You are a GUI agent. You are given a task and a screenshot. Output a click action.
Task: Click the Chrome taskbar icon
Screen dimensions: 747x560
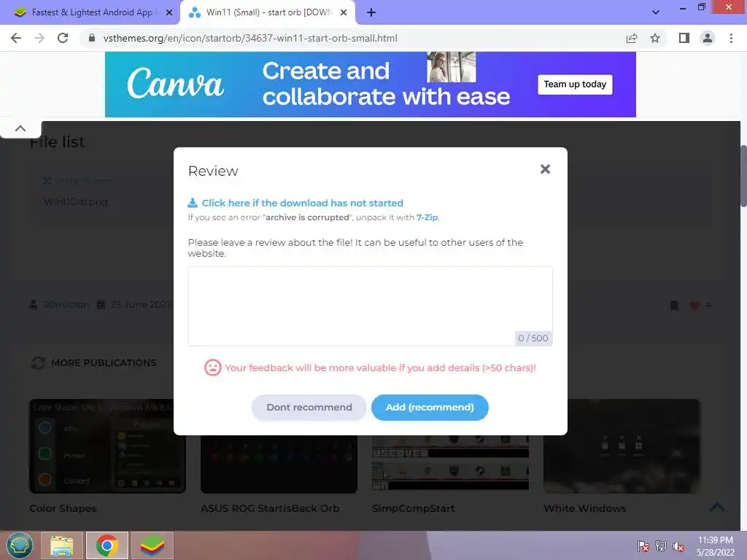click(x=107, y=545)
